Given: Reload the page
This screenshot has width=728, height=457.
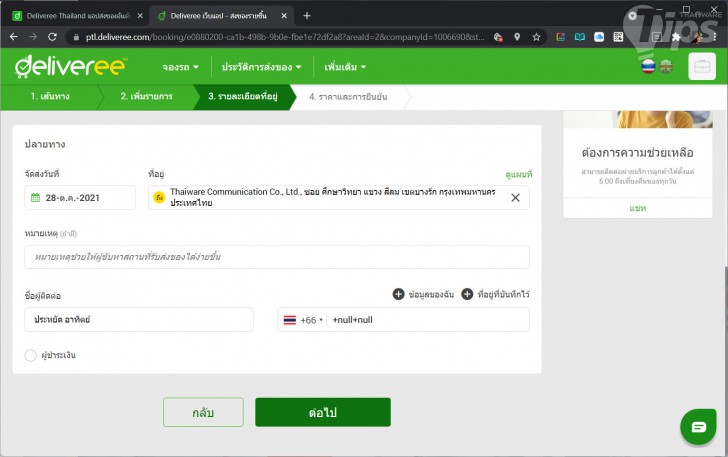Looking at the screenshot, I should pyautogui.click(x=52, y=37).
